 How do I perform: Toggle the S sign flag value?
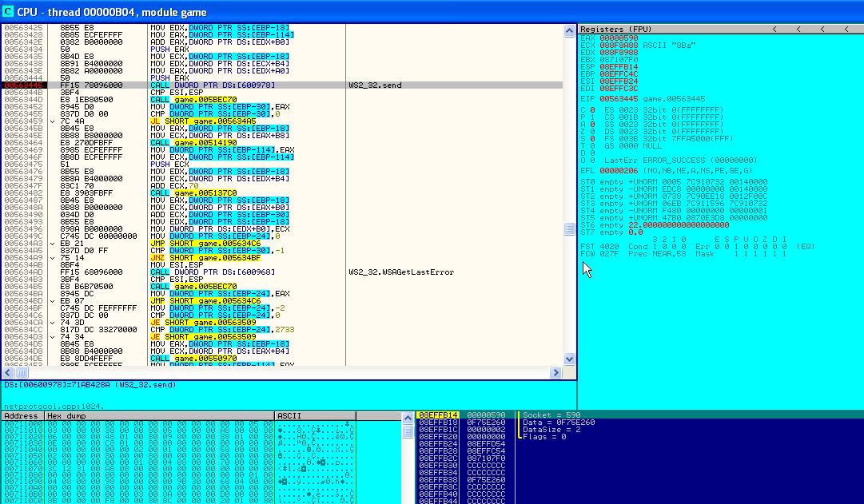coord(591,137)
